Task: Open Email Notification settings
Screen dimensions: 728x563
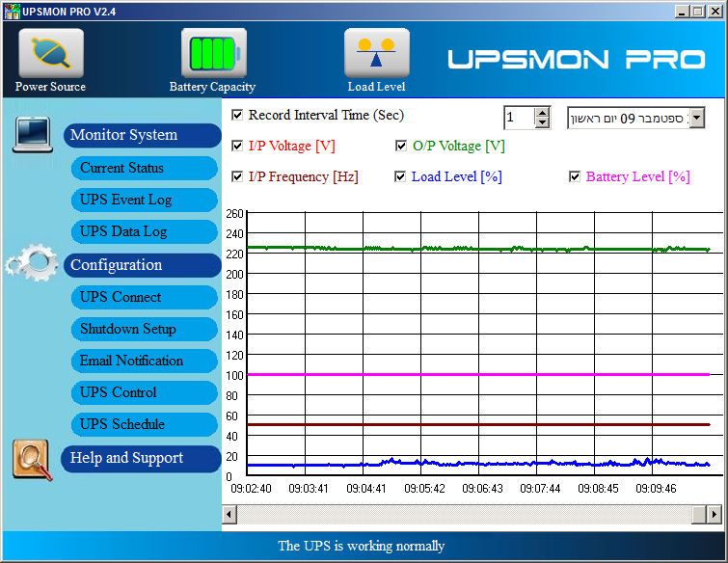Action: pyautogui.click(x=145, y=361)
